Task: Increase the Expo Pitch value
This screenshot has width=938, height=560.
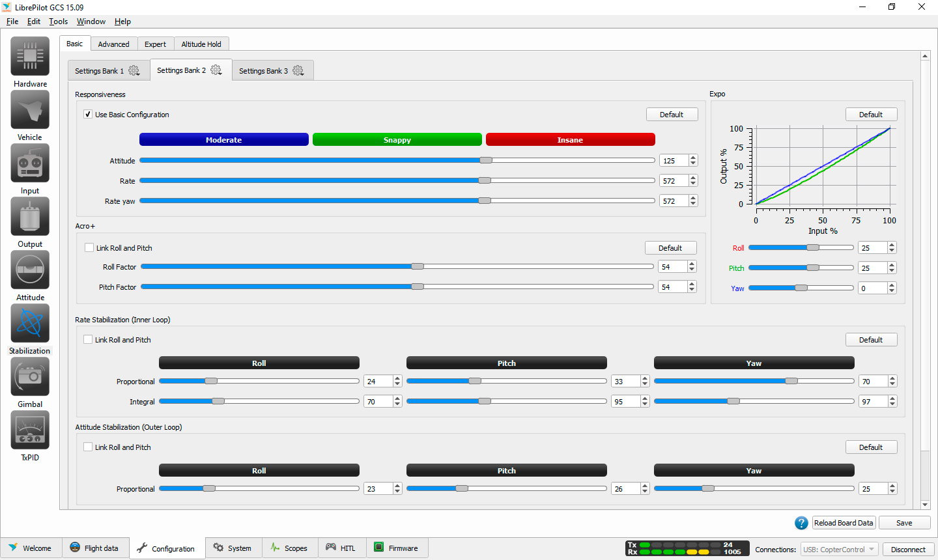Action: click(892, 265)
